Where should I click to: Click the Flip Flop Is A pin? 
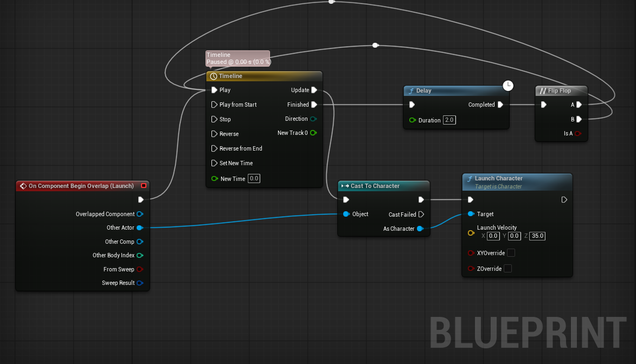(578, 133)
